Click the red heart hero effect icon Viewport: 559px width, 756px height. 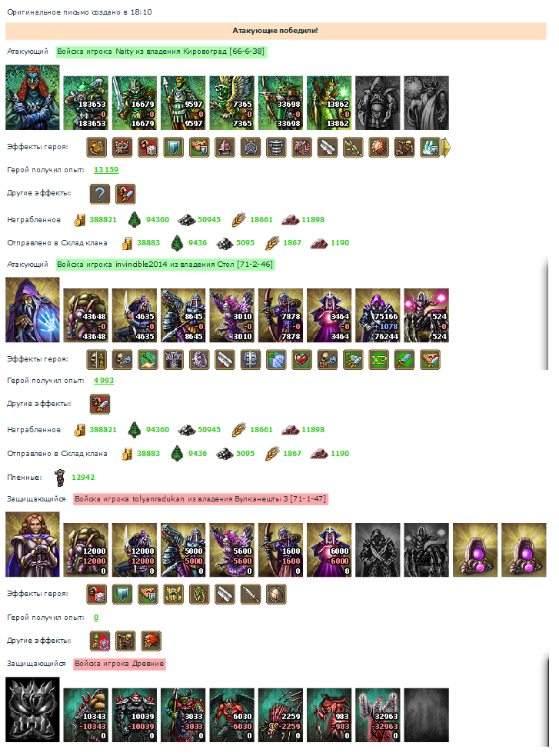coord(301,360)
